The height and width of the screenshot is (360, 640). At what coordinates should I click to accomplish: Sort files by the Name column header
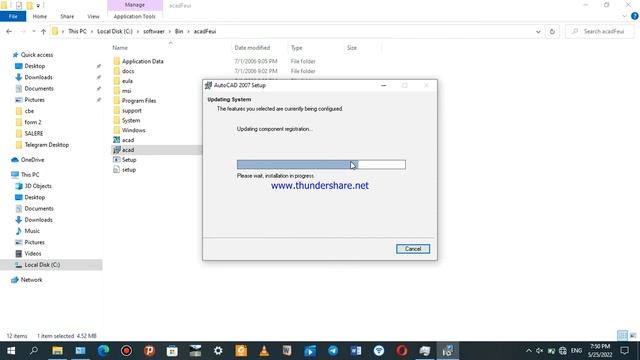[120, 48]
